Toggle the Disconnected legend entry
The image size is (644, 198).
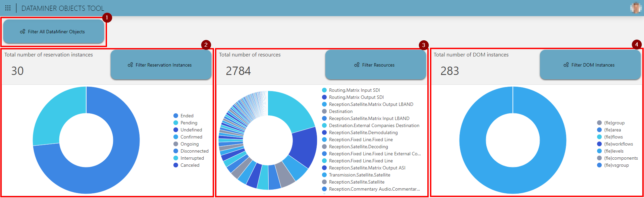pos(191,151)
